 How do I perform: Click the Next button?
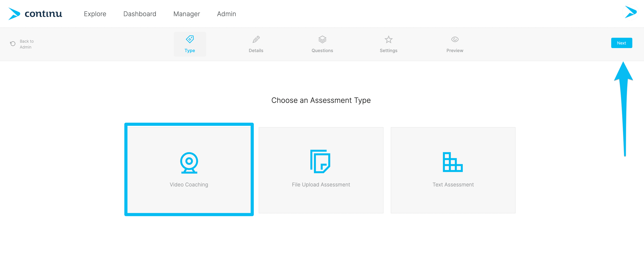point(622,43)
